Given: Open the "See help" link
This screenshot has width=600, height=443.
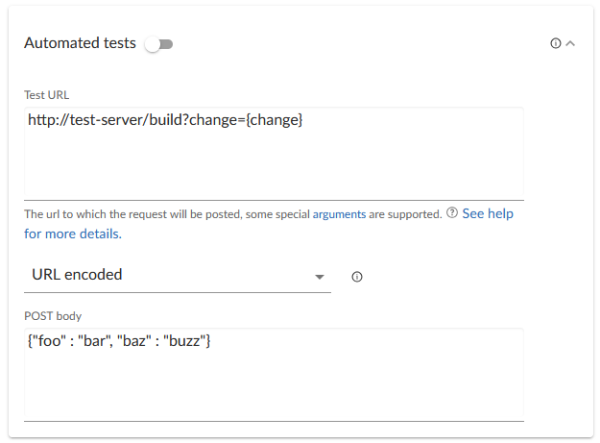Looking at the screenshot, I should (487, 214).
